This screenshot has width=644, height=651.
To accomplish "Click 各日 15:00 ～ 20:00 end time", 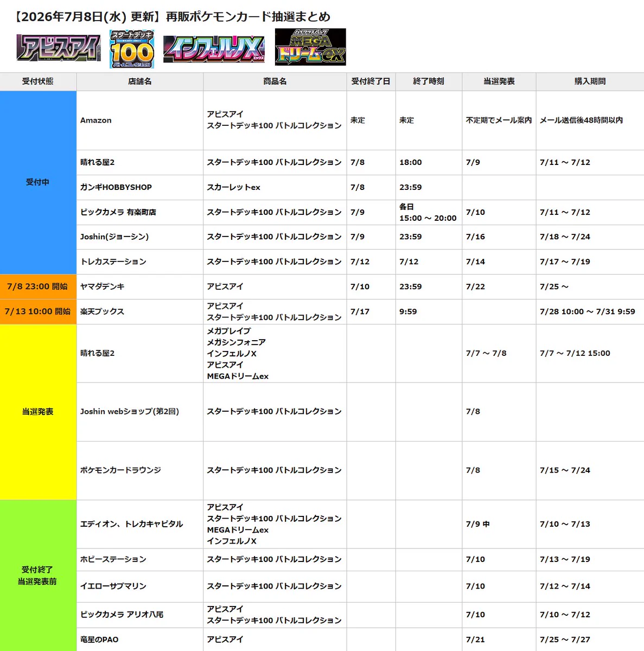I will (428, 212).
